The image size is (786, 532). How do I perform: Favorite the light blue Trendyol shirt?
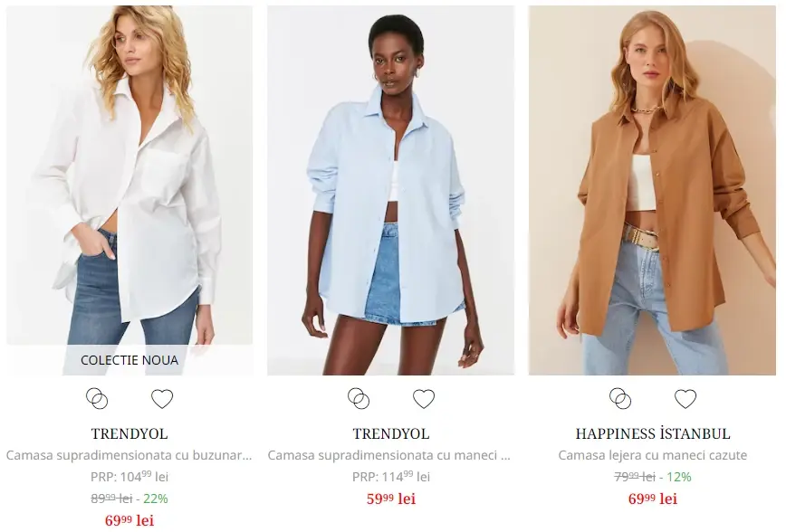pos(424,399)
